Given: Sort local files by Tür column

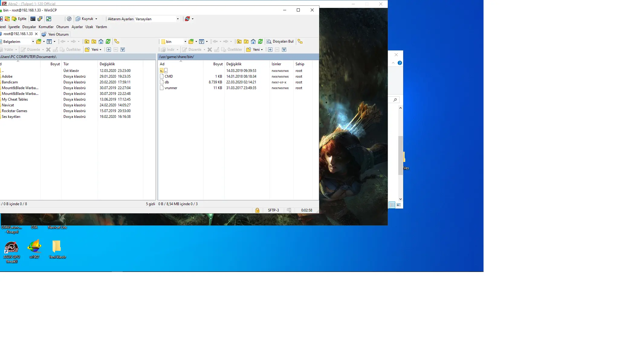Looking at the screenshot, I should [x=79, y=64].
